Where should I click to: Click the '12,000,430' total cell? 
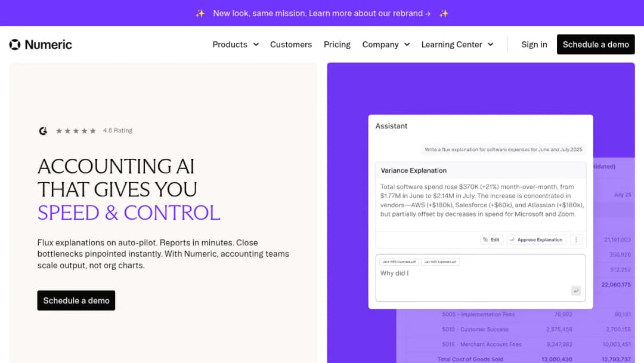[x=556, y=359]
